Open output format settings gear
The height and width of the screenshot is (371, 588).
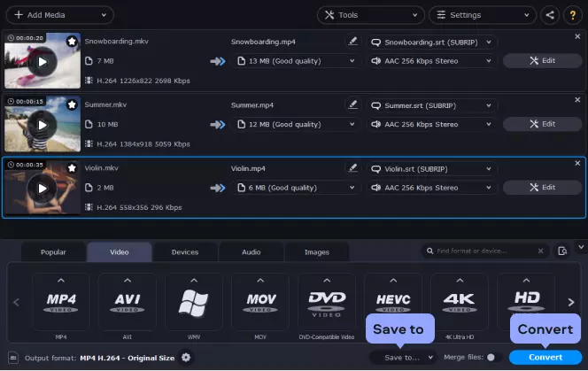point(186,358)
